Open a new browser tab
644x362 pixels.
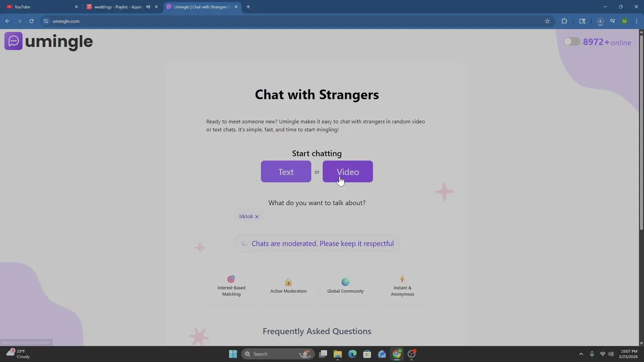[x=248, y=7]
